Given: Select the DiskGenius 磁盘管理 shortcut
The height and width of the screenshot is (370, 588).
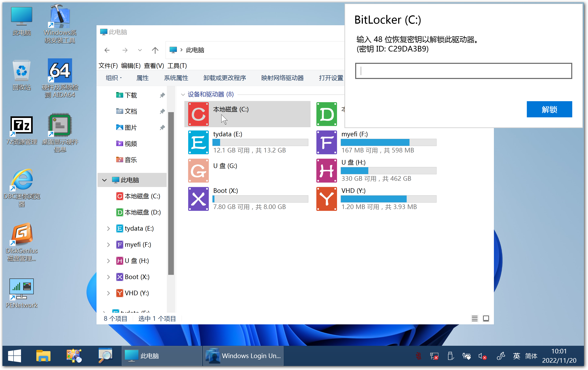Looking at the screenshot, I should click(x=21, y=242).
